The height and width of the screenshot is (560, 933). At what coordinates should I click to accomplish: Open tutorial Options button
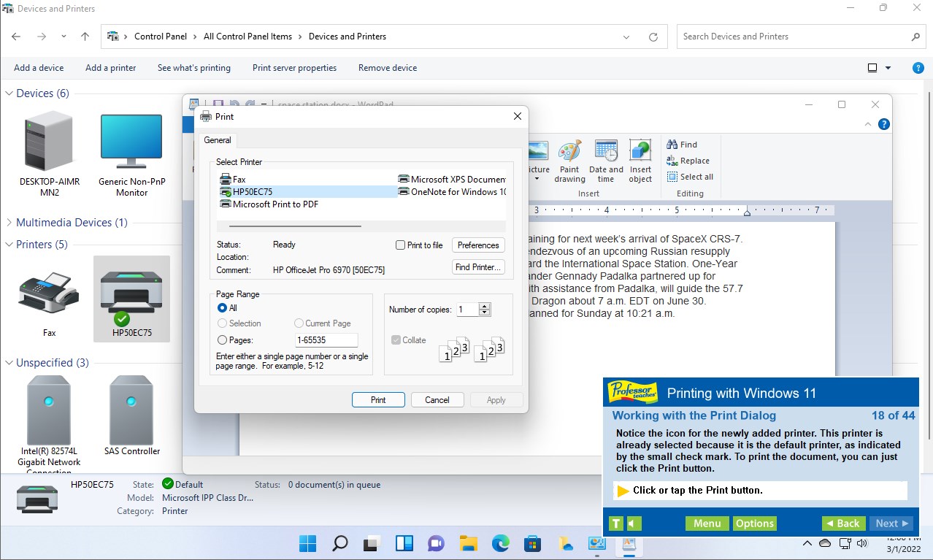tap(754, 523)
